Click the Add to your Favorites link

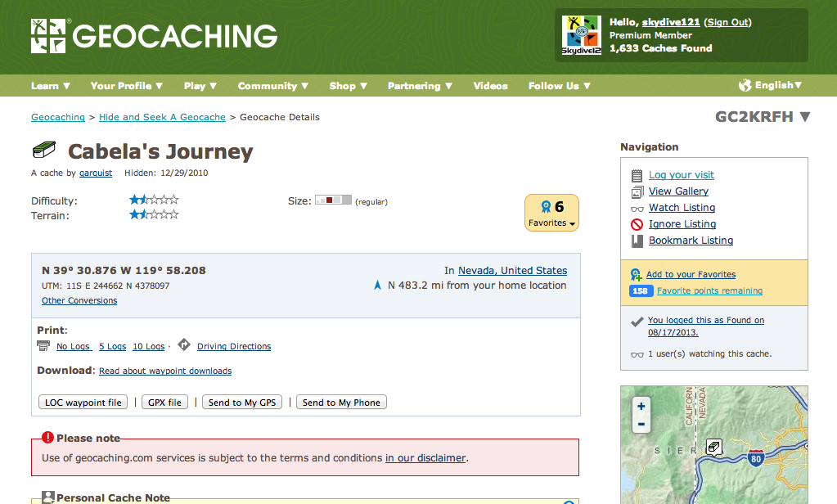click(x=691, y=274)
